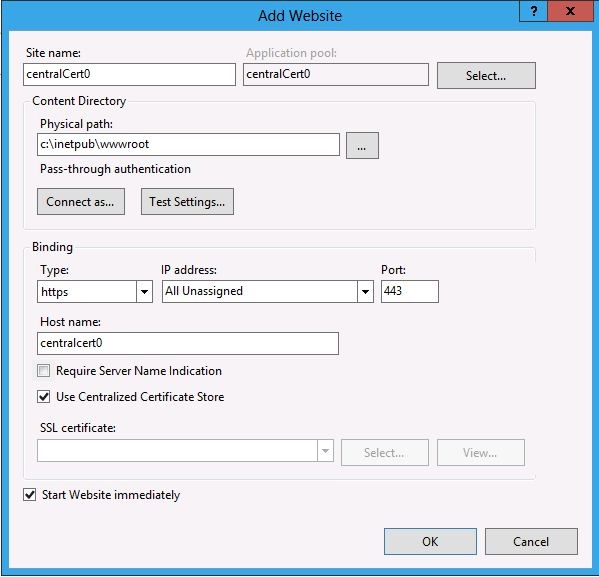Expand the binding Type dropdown
This screenshot has width=599, height=577.
(x=144, y=292)
